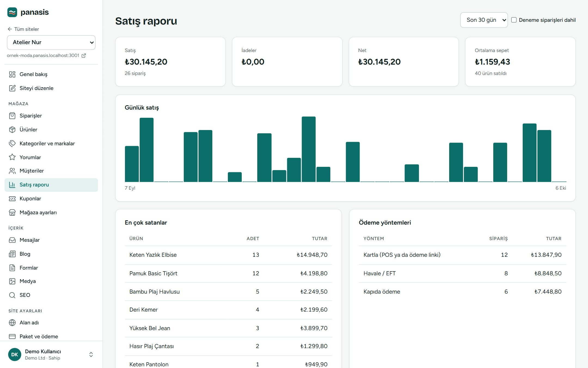Open the Siparişler shopping bag icon
Screen dimensions: 588x368
(12, 116)
